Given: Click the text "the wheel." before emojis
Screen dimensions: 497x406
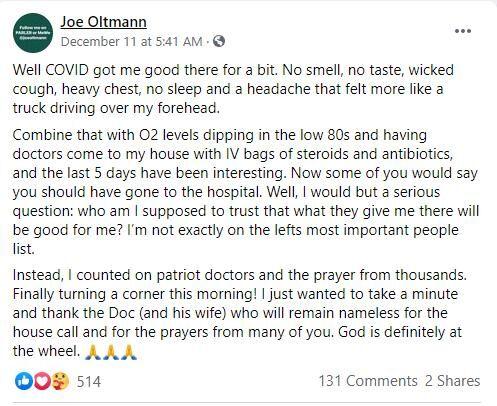Looking at the screenshot, I should [46, 351].
